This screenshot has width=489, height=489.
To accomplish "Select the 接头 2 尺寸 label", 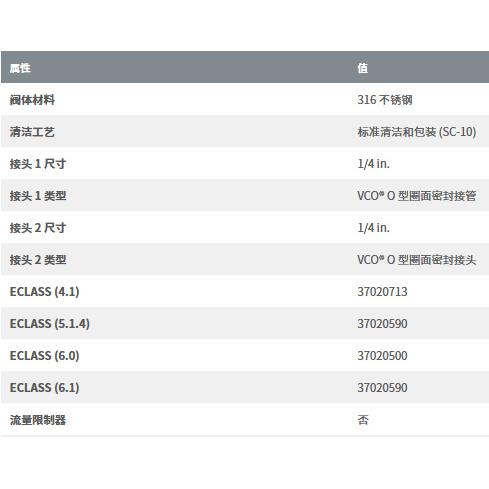I will coord(38,228).
